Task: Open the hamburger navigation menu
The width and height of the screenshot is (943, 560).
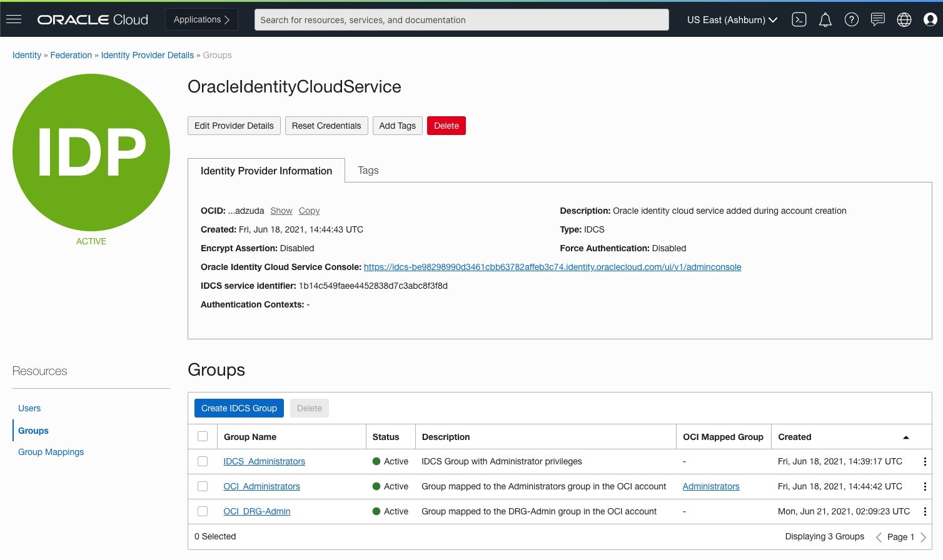Action: pyautogui.click(x=14, y=19)
